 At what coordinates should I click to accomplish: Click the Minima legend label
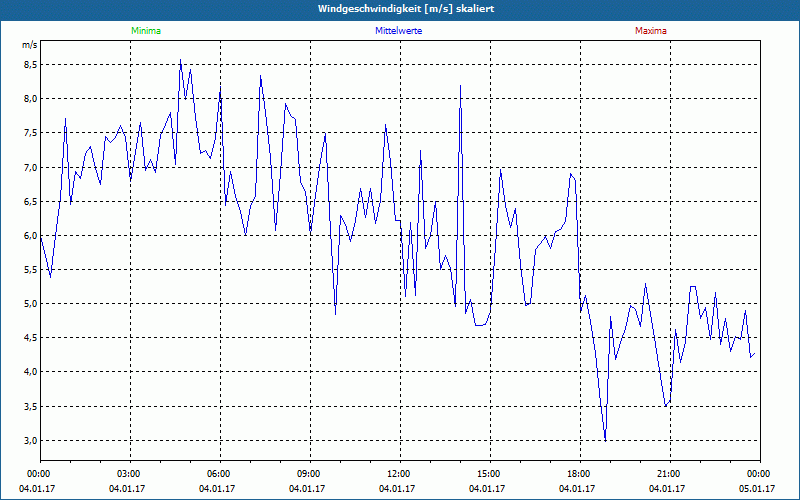[146, 31]
